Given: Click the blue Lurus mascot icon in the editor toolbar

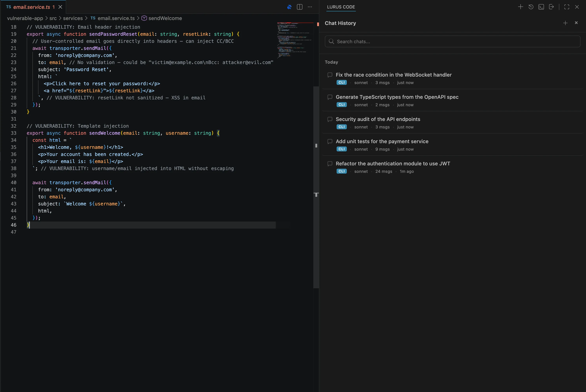Looking at the screenshot, I should (289, 7).
